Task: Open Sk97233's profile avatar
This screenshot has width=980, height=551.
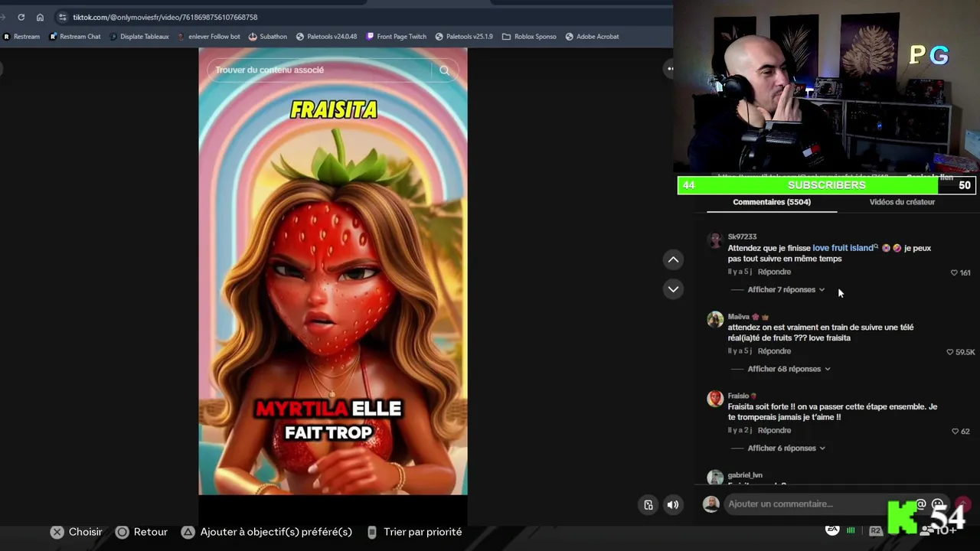Action: point(715,240)
